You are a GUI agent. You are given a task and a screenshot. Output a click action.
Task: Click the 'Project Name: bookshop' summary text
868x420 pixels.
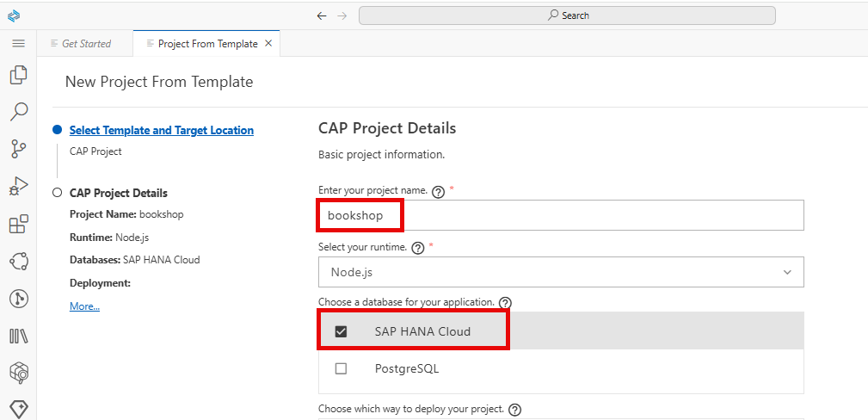click(126, 214)
